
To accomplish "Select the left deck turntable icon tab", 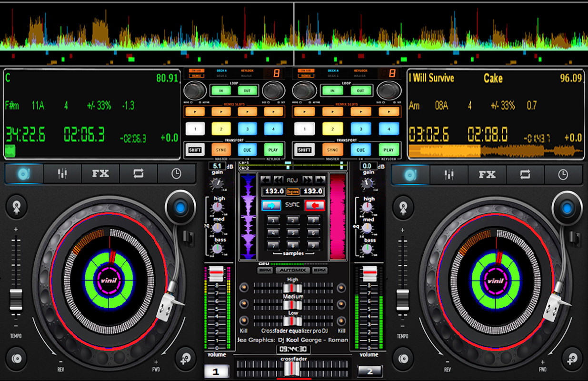I will point(24,174).
